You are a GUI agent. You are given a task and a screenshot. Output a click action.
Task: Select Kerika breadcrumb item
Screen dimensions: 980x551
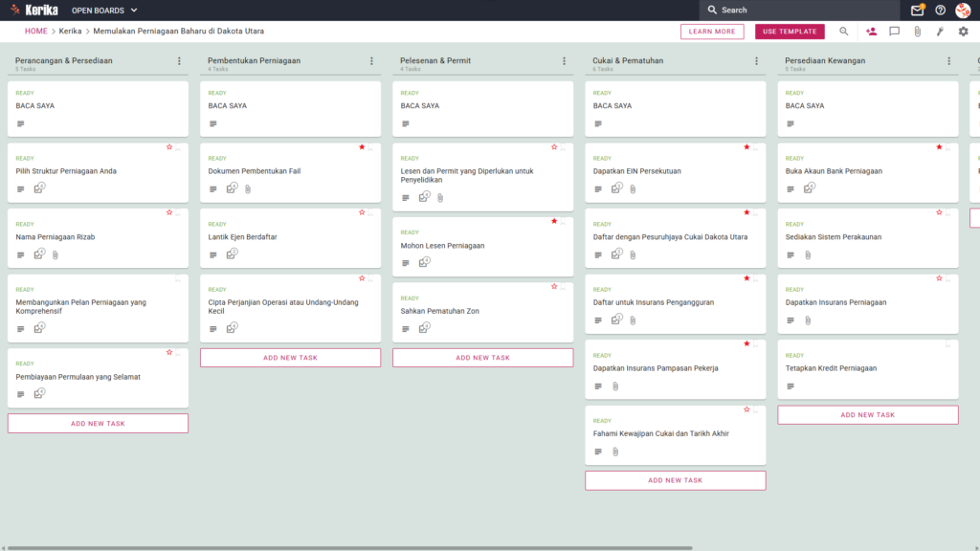[x=70, y=32]
